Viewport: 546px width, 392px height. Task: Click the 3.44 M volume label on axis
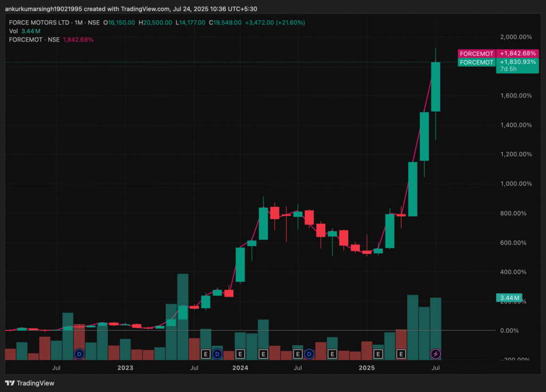tap(509, 298)
